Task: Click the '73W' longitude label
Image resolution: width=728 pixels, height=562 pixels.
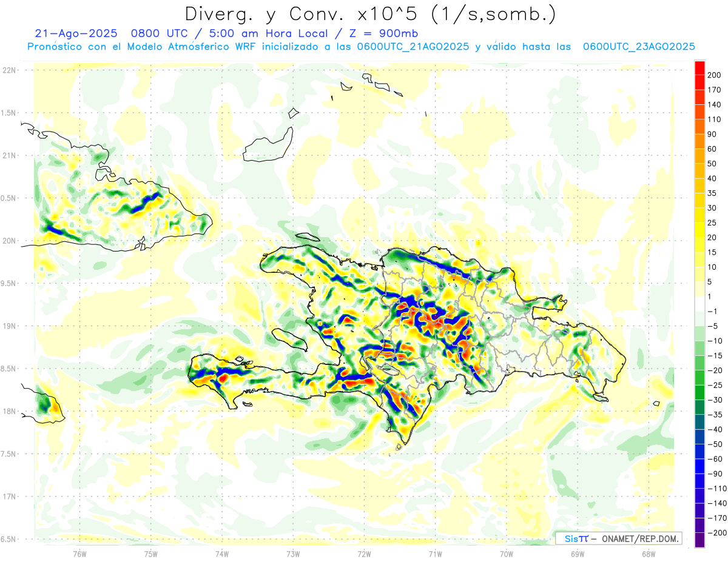Action: coord(293,554)
